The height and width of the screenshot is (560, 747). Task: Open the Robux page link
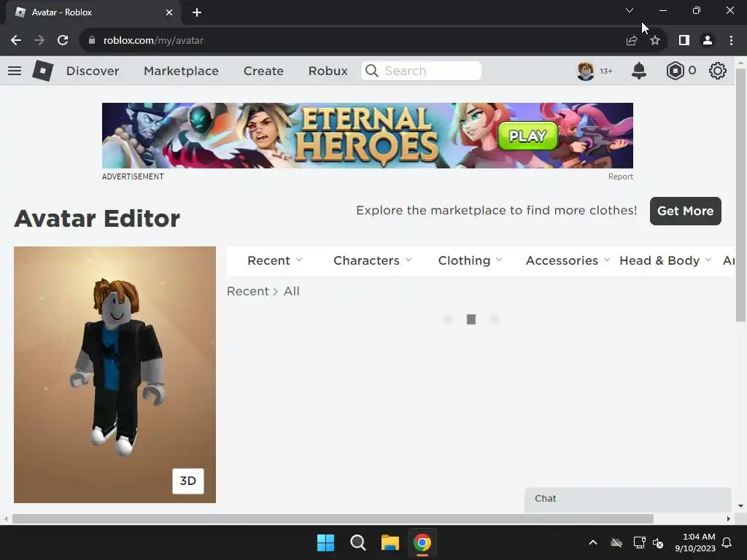coord(328,71)
